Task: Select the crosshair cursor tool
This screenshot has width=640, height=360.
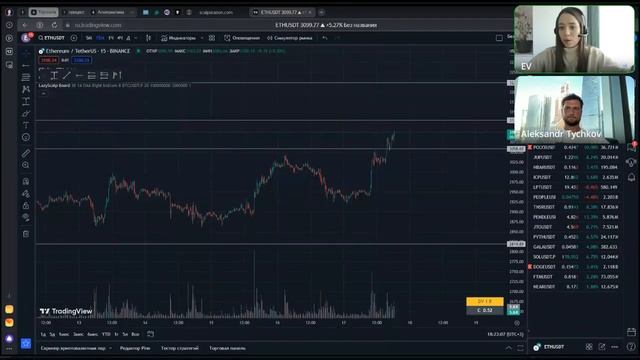Action: click(x=26, y=53)
